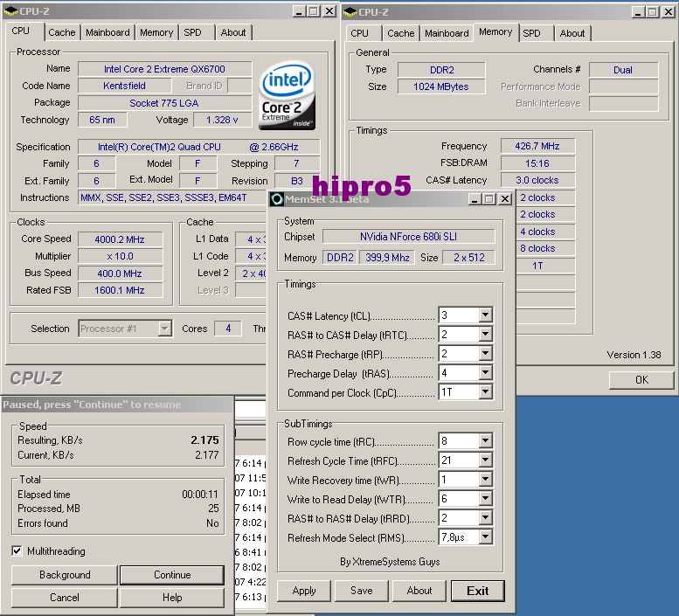This screenshot has height=616, width=679.
Task: Switch to Memory tab in left CPU-Z
Action: point(156,32)
